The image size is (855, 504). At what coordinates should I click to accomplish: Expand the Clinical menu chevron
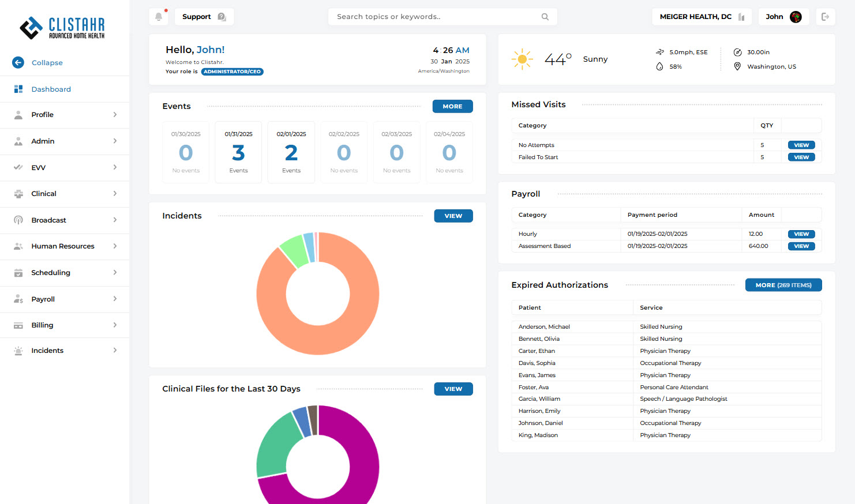coord(115,194)
